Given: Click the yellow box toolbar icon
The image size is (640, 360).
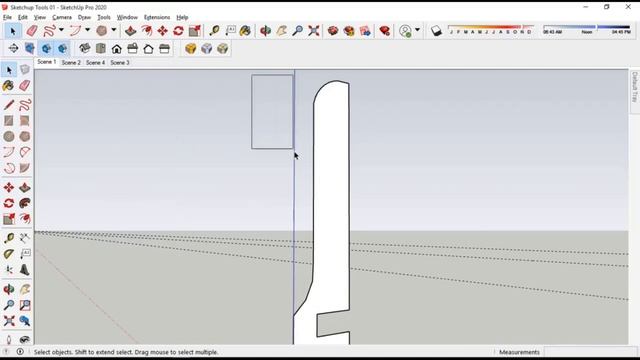Looking at the screenshot, I should [190, 49].
